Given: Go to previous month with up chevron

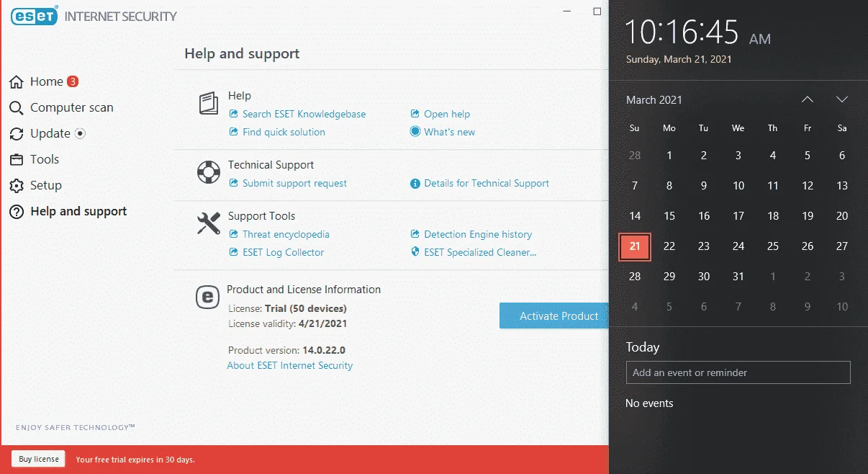Looking at the screenshot, I should click(x=808, y=99).
